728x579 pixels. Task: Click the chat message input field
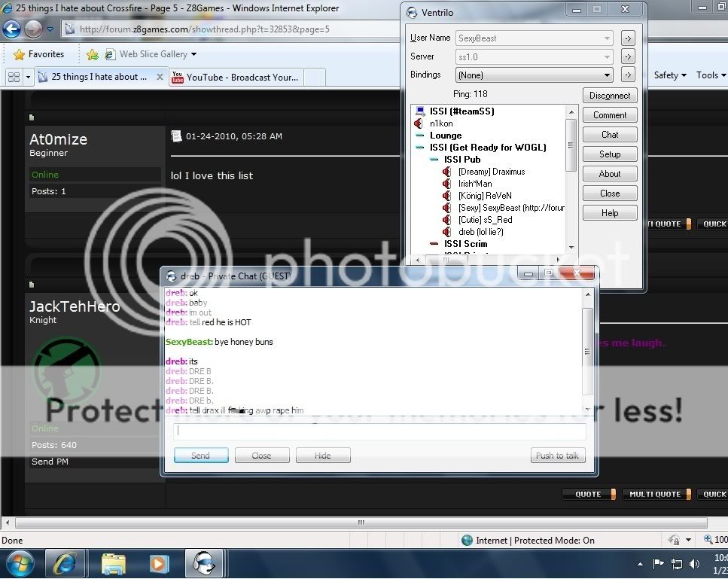pyautogui.click(x=380, y=431)
